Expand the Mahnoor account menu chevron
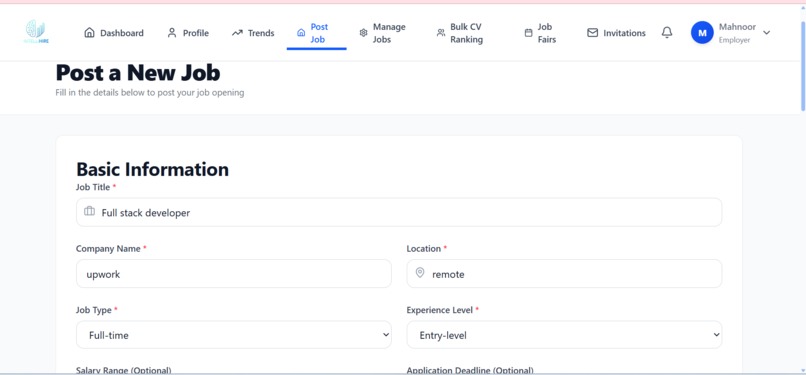Viewport: 806px width, 375px height. tap(766, 33)
